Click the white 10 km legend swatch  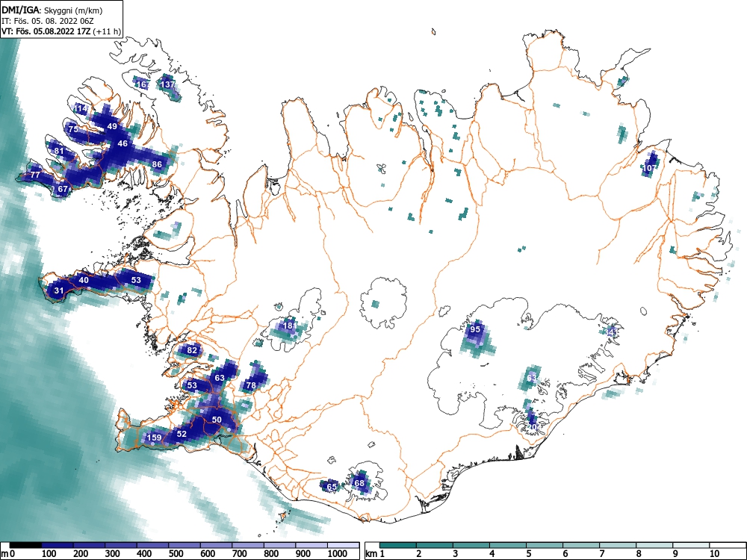click(727, 545)
